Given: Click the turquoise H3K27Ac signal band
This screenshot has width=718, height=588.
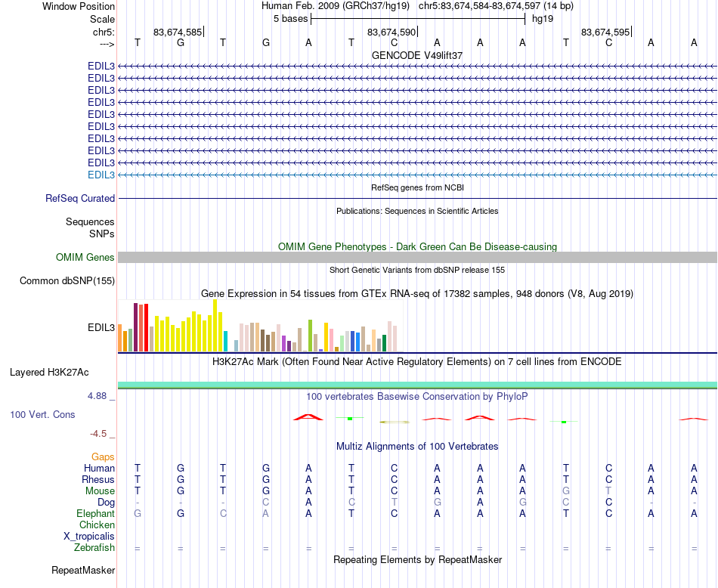Looking at the screenshot, I should 417,385.
